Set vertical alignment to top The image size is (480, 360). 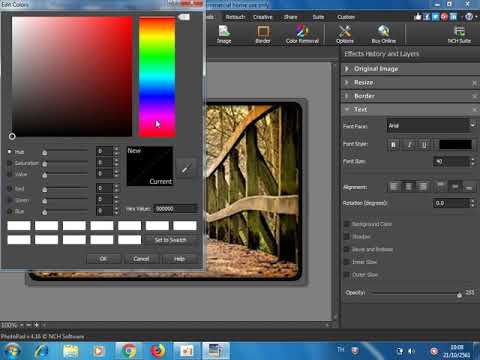[441, 186]
